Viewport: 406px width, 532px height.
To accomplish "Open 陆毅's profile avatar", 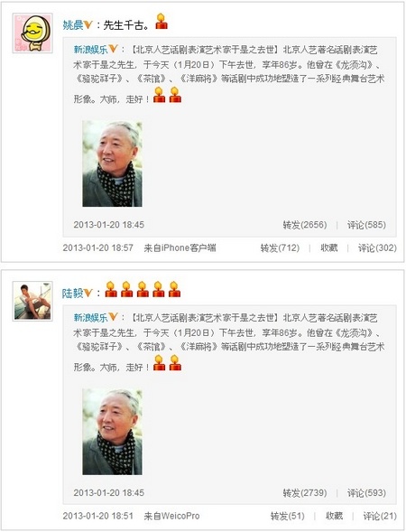I will (x=32, y=301).
